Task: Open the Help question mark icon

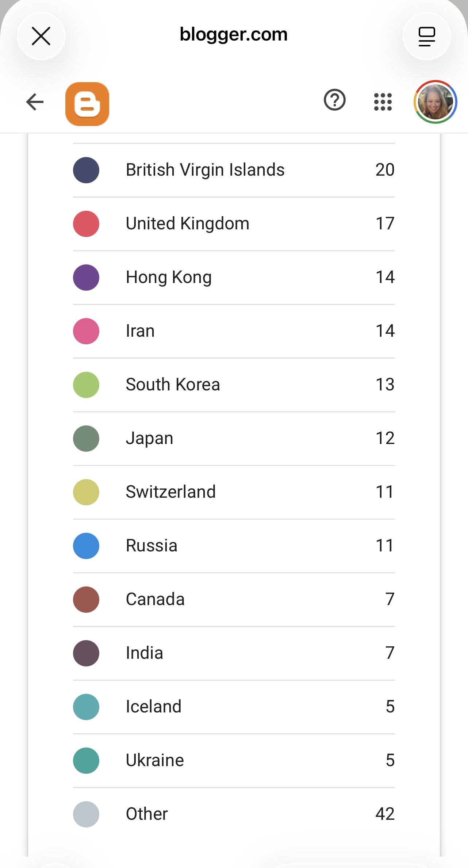Action: (334, 100)
